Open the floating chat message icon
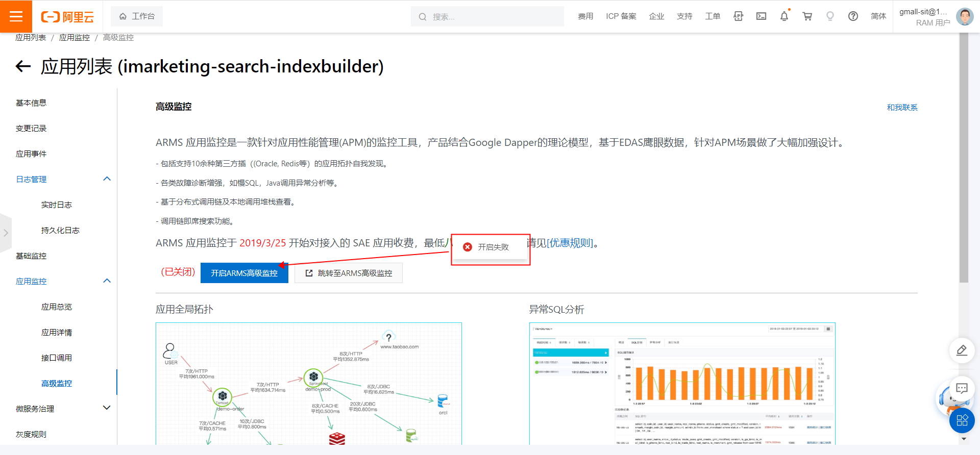The image size is (980, 455). click(x=962, y=389)
